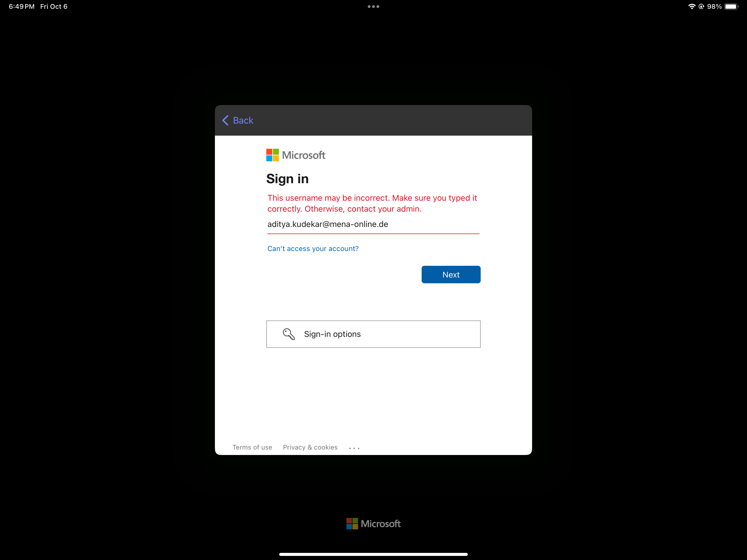This screenshot has width=747, height=560.
Task: Click the incorrect username text field
Action: (x=373, y=224)
